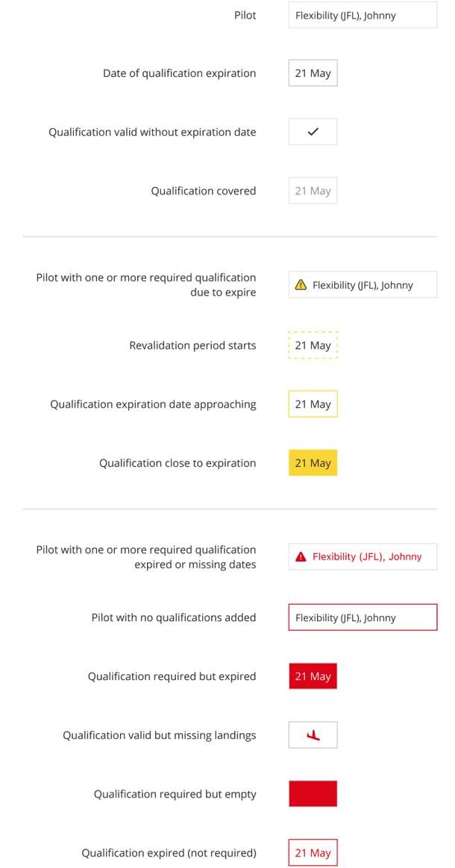Click the 'Revalidation period starts' label

click(192, 345)
